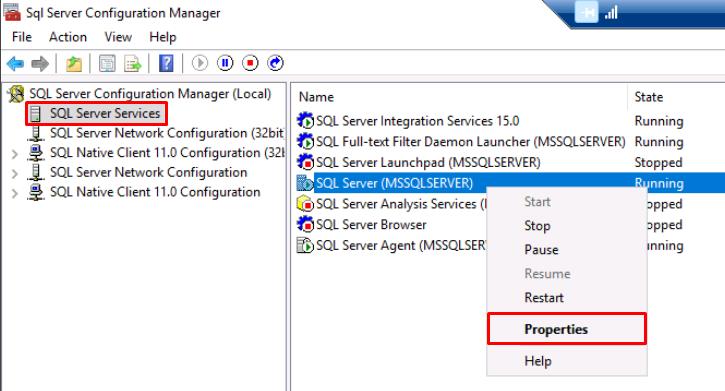Choose Properties from the context menu
Viewport: 725px width, 391px height.
point(567,329)
